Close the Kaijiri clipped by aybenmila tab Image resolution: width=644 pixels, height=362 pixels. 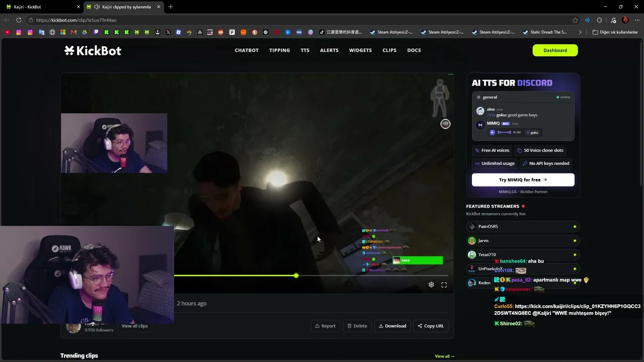click(x=158, y=7)
